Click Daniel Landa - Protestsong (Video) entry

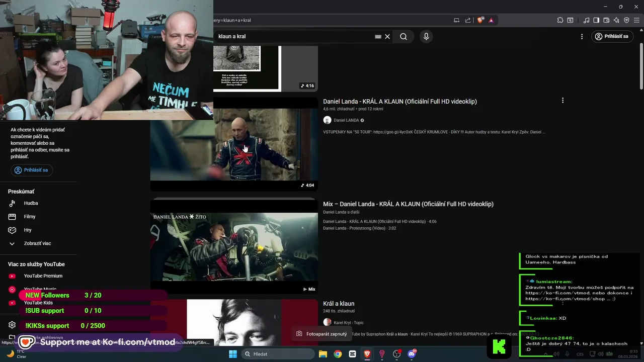coord(359,228)
